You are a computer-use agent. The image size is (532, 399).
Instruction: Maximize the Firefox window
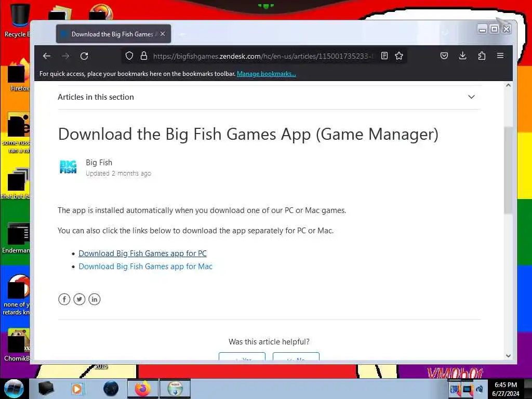coord(495,30)
